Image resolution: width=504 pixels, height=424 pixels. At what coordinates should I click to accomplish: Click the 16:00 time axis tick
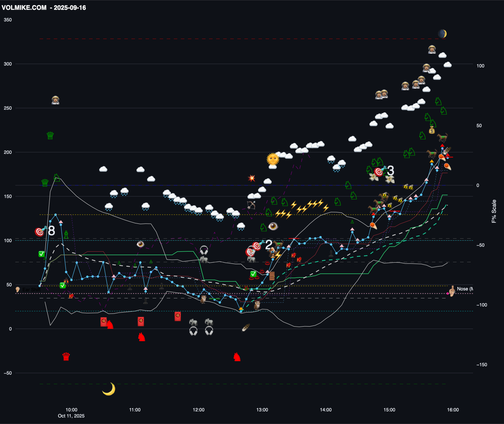click(453, 410)
